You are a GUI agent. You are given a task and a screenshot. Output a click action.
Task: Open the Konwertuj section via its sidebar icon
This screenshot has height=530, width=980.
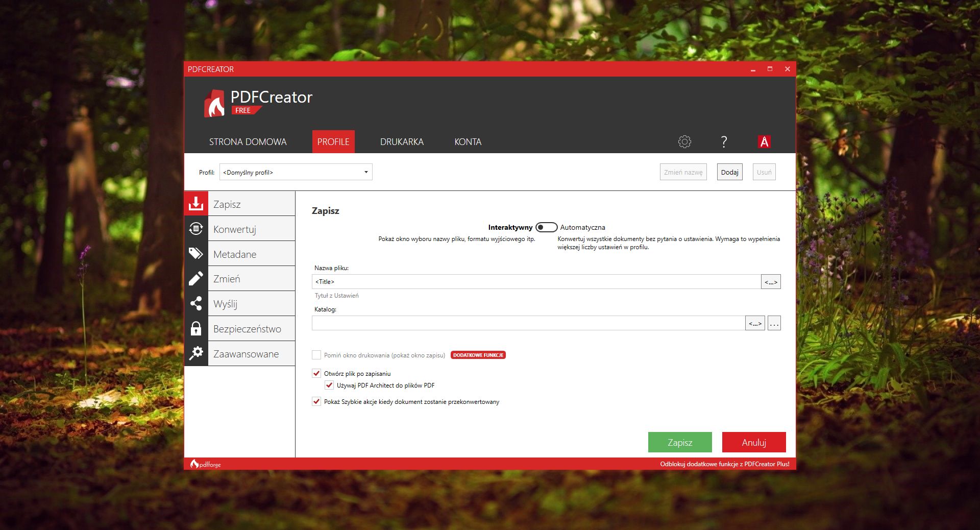[197, 228]
